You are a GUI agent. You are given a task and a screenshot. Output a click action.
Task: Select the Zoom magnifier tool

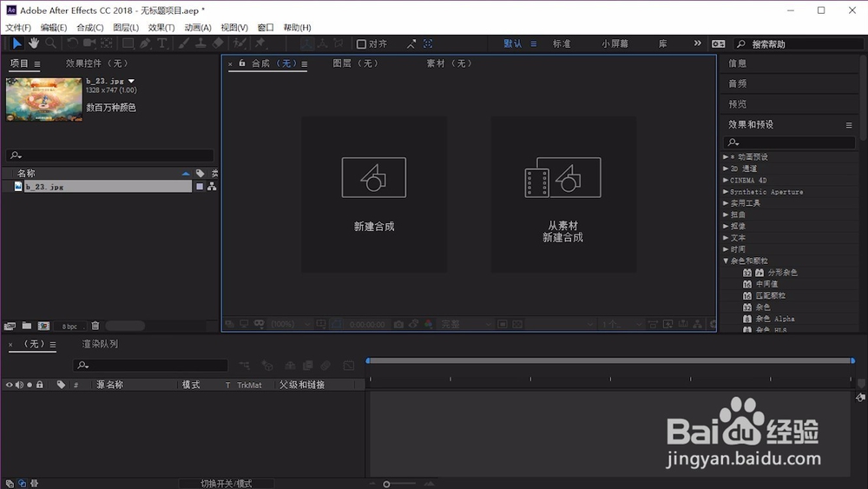tap(50, 43)
